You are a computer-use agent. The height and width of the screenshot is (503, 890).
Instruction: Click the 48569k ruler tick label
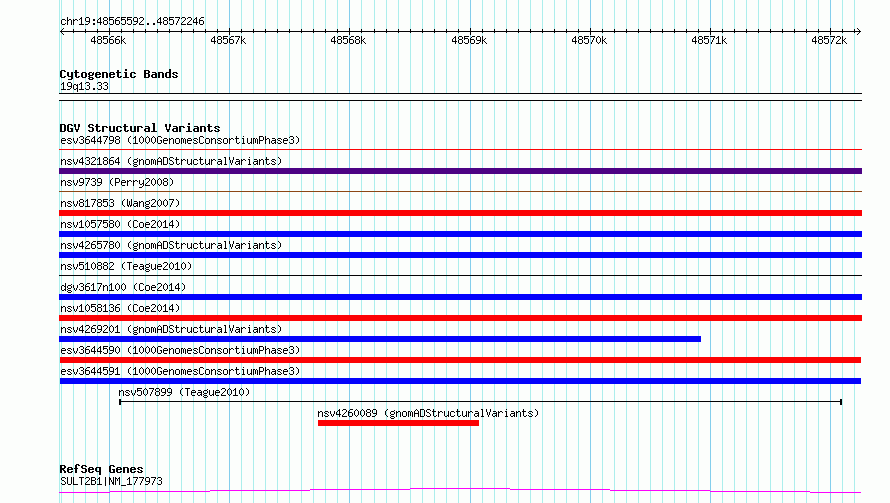click(x=469, y=40)
